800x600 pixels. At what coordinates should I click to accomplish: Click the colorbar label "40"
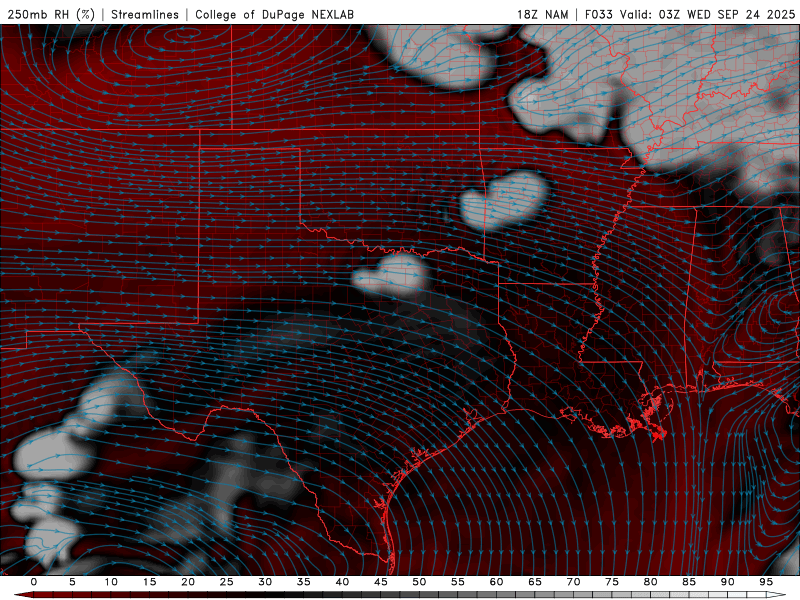pos(342,582)
